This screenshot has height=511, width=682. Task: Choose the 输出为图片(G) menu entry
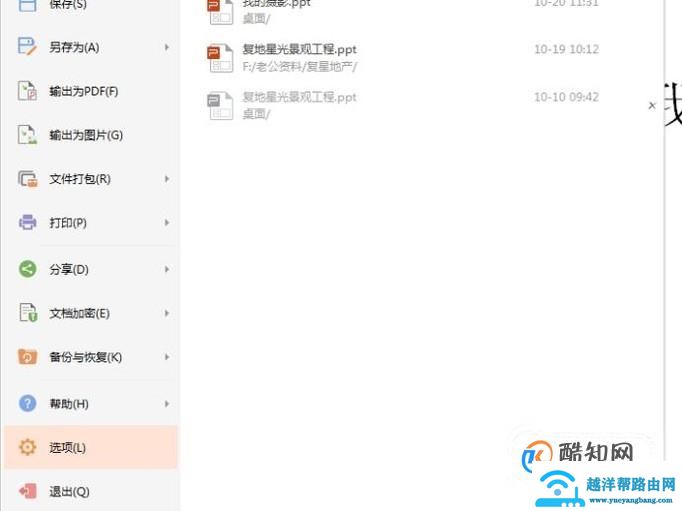point(91,135)
